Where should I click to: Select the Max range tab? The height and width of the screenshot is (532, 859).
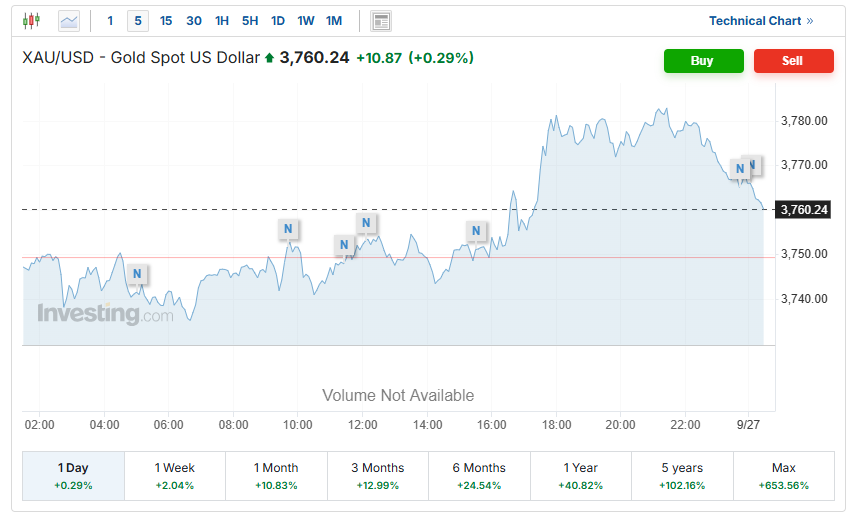pyautogui.click(x=783, y=475)
